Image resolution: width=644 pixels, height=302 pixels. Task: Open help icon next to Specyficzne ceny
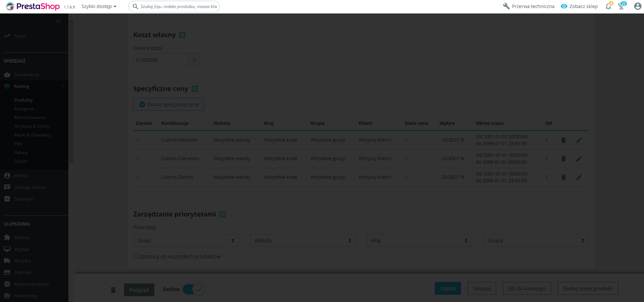(195, 89)
